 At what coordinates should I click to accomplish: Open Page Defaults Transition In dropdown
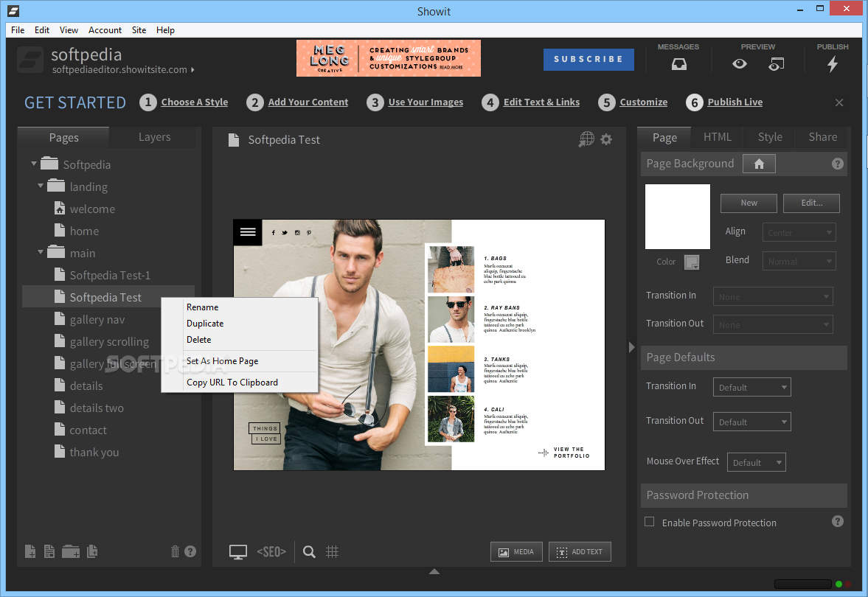751,387
